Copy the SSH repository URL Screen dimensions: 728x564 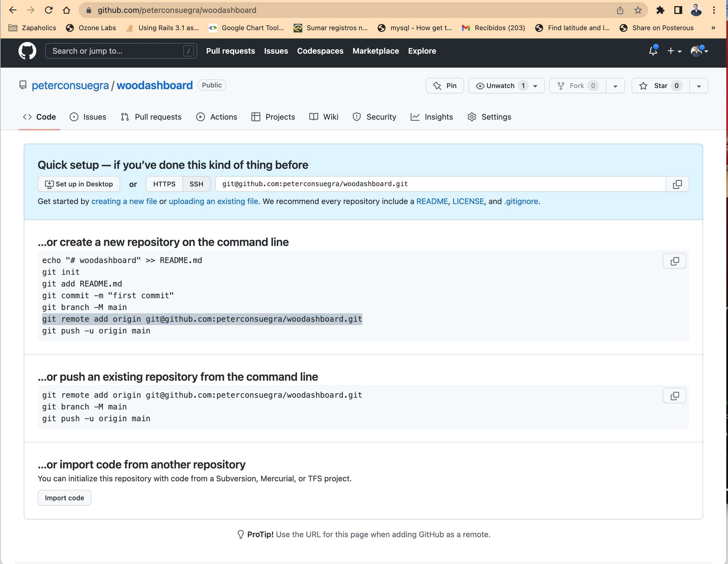[x=677, y=184]
